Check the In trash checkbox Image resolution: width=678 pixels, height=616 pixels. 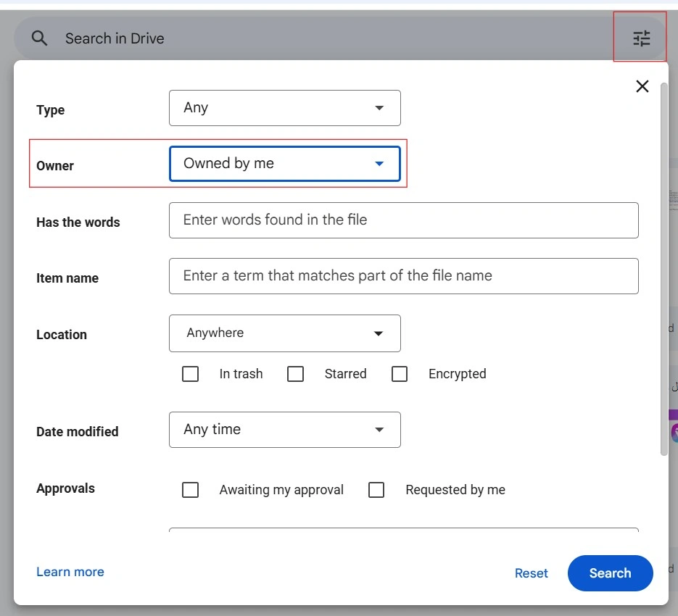tap(190, 374)
